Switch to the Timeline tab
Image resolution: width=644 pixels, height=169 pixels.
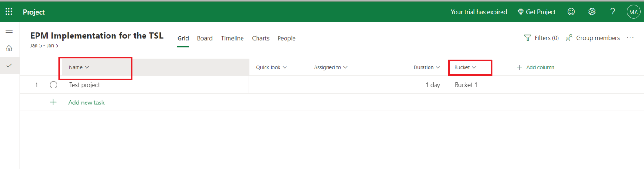[x=232, y=38]
